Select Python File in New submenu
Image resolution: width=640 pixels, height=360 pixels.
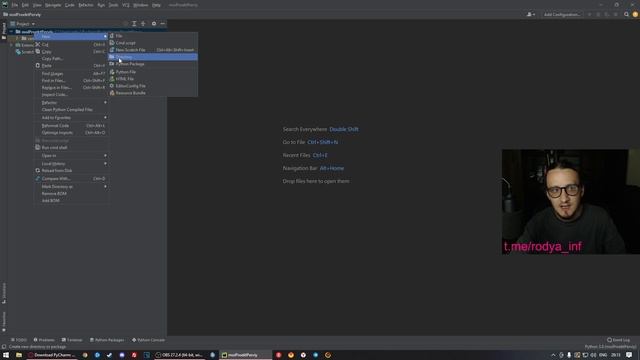click(x=153, y=72)
